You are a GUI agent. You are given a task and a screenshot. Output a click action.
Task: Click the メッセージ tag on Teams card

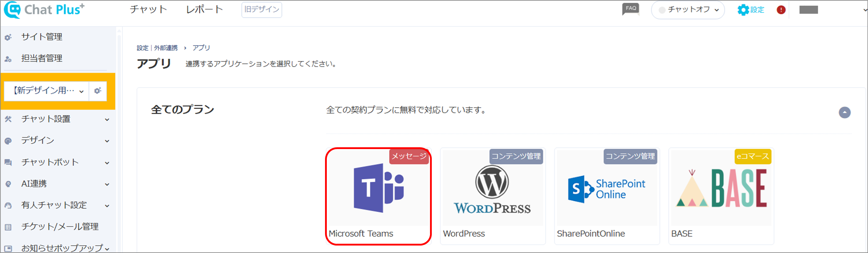[x=409, y=157]
